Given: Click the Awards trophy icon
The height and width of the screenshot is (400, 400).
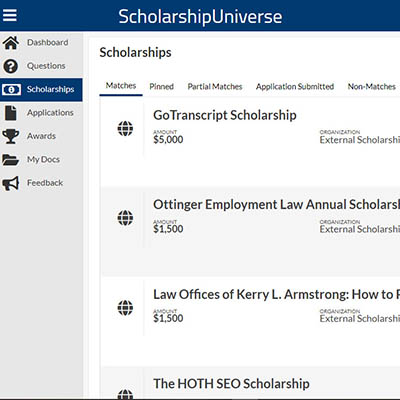Looking at the screenshot, I should (11, 136).
